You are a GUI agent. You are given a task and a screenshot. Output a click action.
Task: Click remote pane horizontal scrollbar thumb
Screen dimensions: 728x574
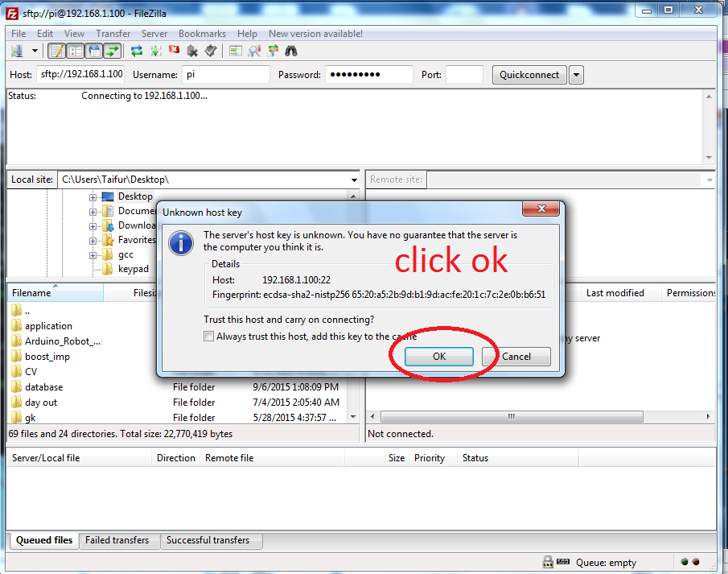(512, 416)
